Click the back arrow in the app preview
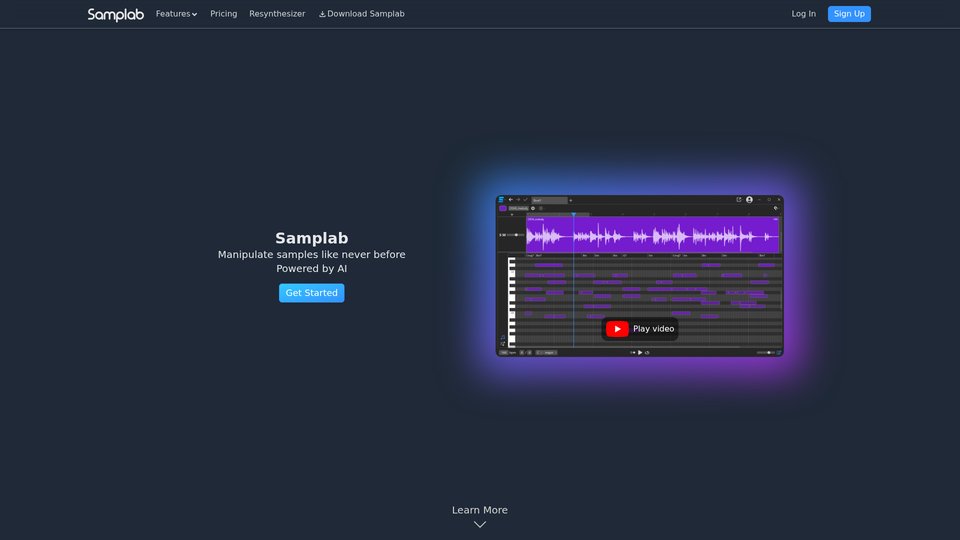This screenshot has width=960, height=540. (x=509, y=200)
